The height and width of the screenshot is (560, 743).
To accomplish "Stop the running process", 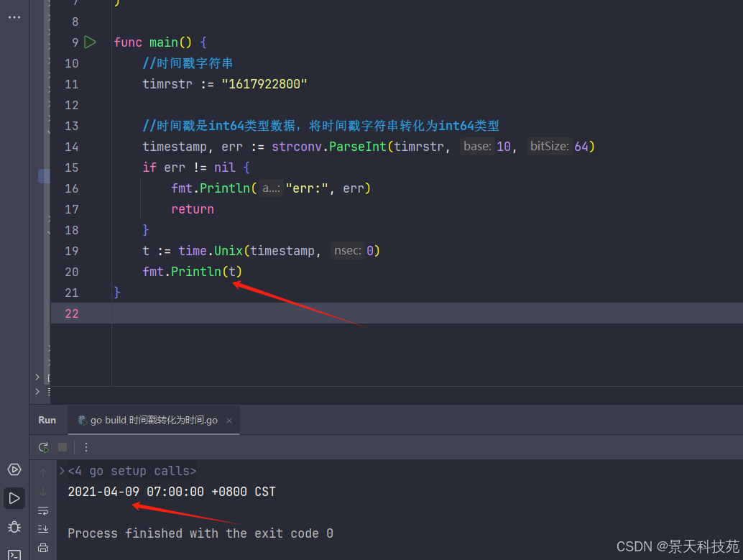I will [x=63, y=447].
